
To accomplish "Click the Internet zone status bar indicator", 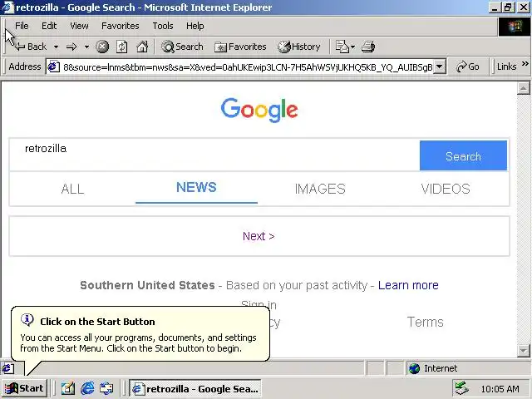I will point(468,368).
